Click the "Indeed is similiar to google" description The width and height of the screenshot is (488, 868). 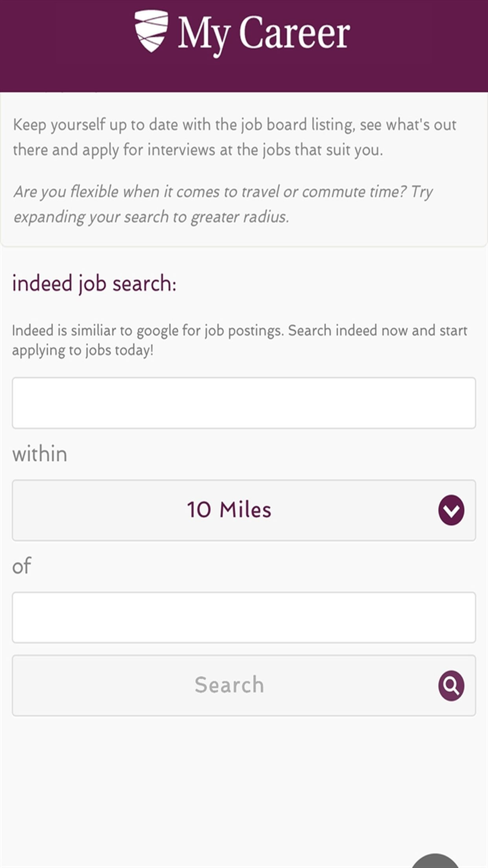coord(239,331)
